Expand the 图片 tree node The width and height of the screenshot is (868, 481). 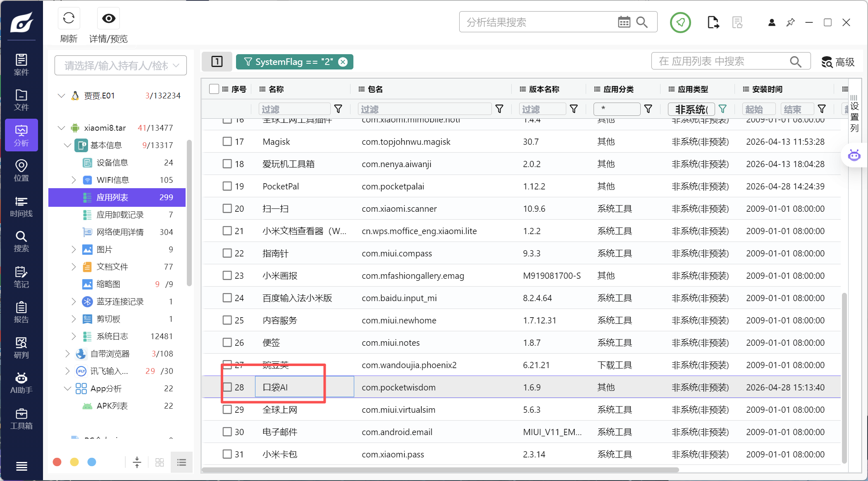coord(74,249)
